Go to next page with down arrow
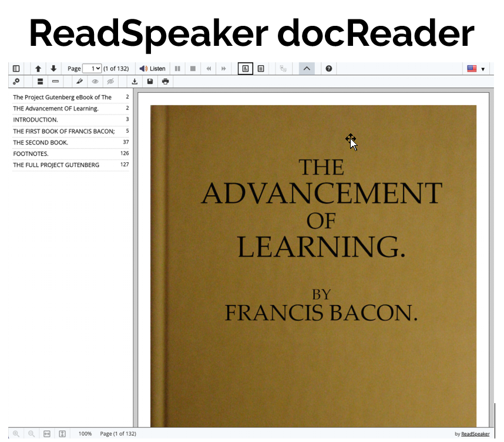This screenshot has height=442, width=504. 53,69
